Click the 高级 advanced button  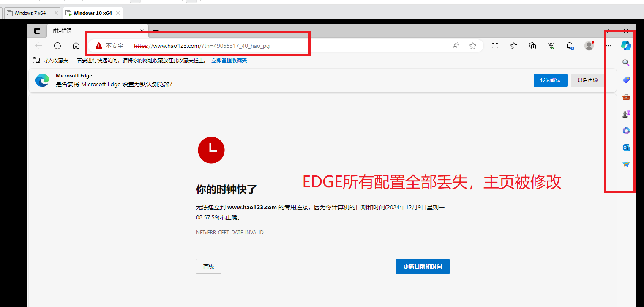pyautogui.click(x=209, y=266)
